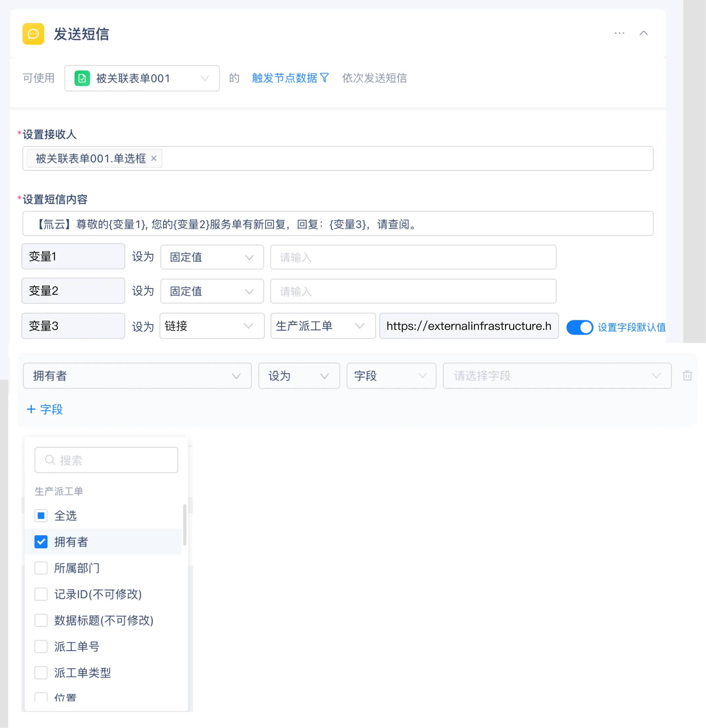Click the 设置字段默认值 label
The image size is (706, 728).
[x=631, y=327]
